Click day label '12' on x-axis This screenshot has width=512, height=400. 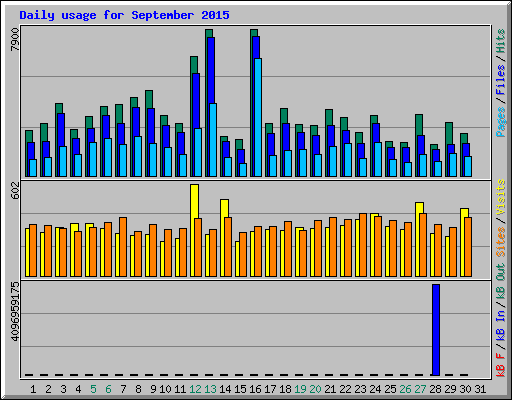[x=195, y=389]
